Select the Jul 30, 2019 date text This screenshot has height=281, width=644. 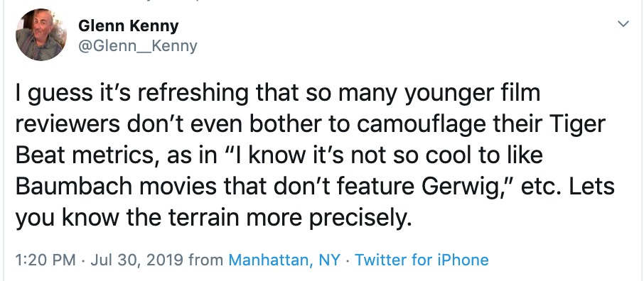(136, 260)
